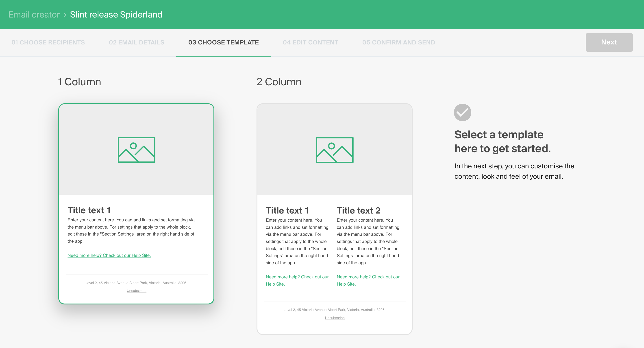The height and width of the screenshot is (348, 644).
Task: Click the Help Site link in 1 Column template
Action: (109, 255)
